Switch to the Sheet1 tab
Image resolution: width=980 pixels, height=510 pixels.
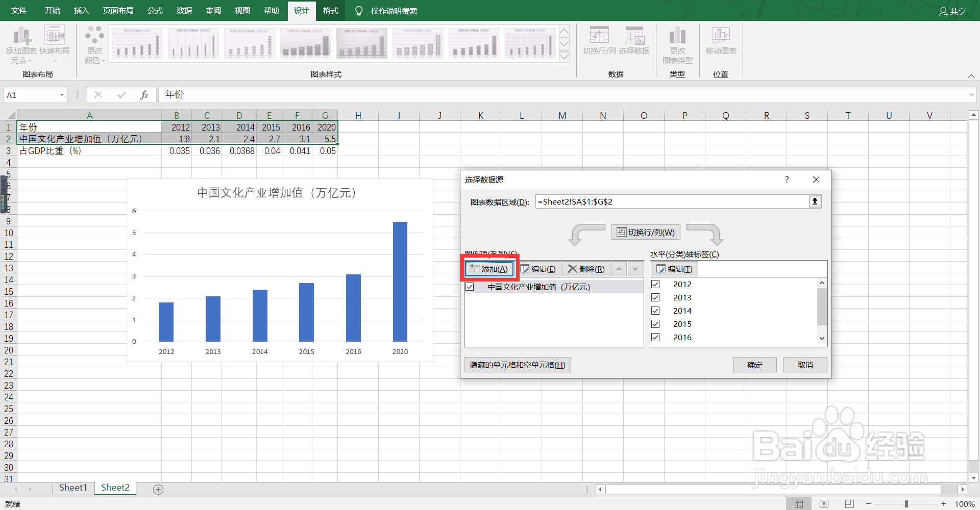point(73,488)
